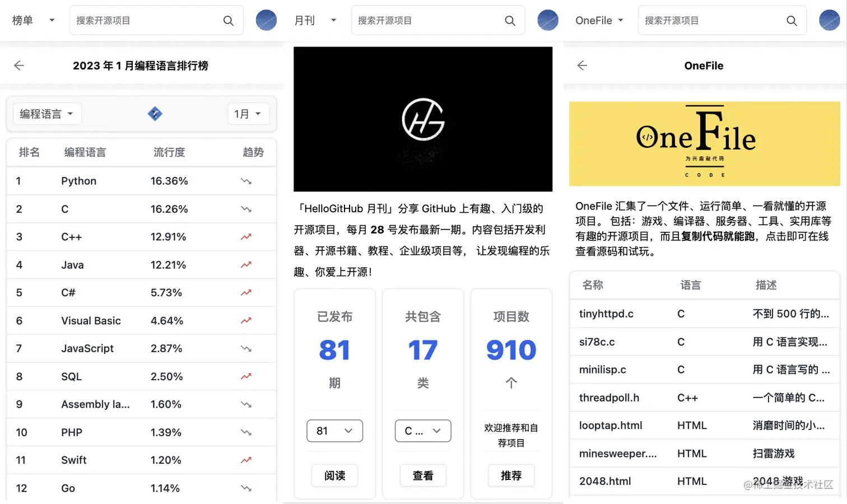Viewport: 847px width, 504px height.
Task: Go back from the programming language ranking page
Action: tap(19, 66)
